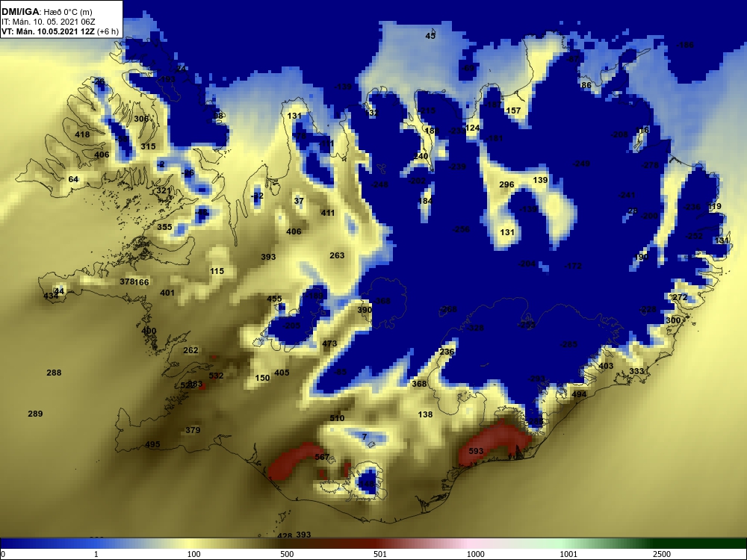747x560 pixels.
Task: Click the 138 height value
Action: coord(426,414)
